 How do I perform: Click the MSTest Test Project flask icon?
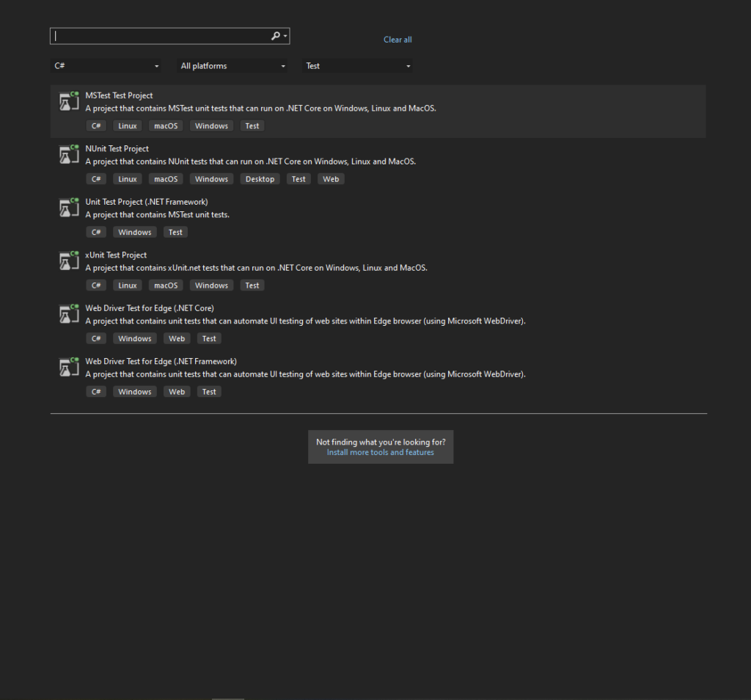[69, 101]
